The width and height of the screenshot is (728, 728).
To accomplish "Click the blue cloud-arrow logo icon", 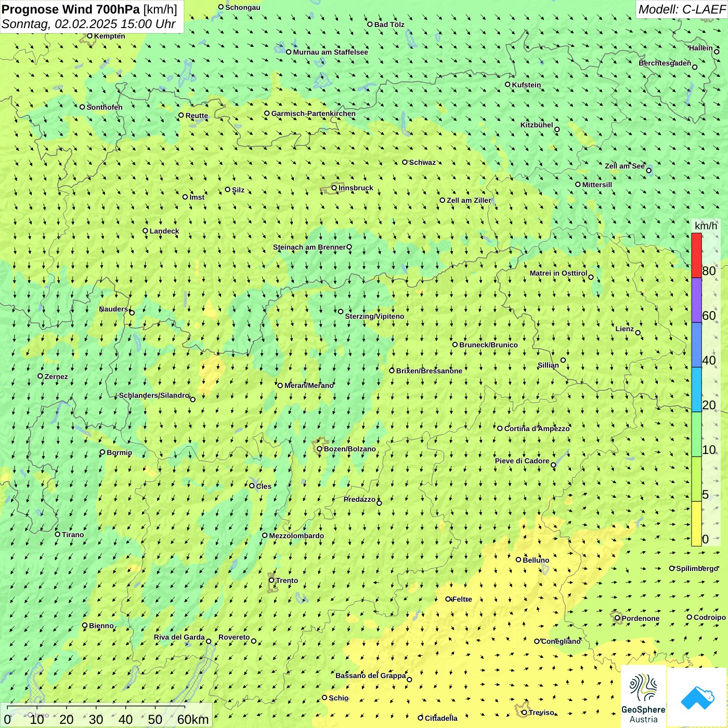I will pos(697,697).
